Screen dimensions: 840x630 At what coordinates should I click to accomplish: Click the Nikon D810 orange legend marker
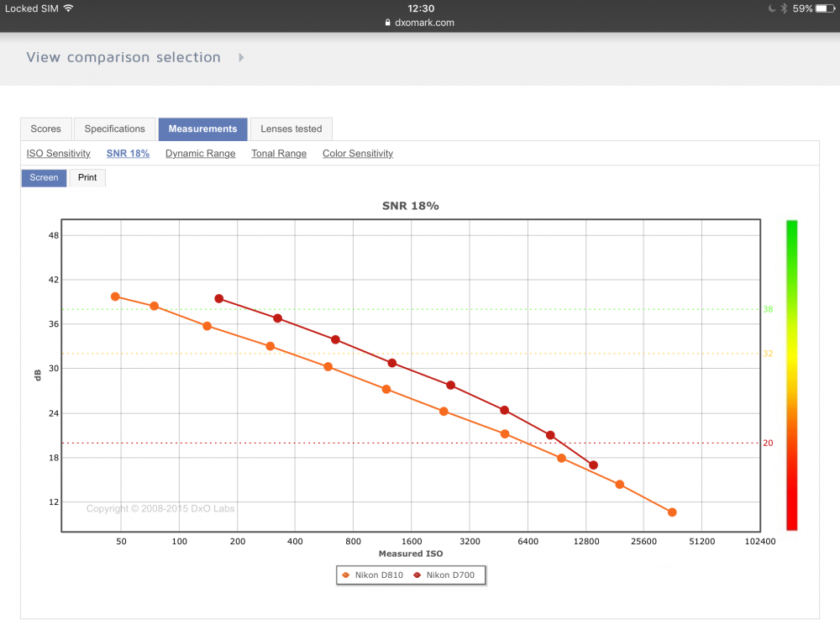pyautogui.click(x=345, y=575)
